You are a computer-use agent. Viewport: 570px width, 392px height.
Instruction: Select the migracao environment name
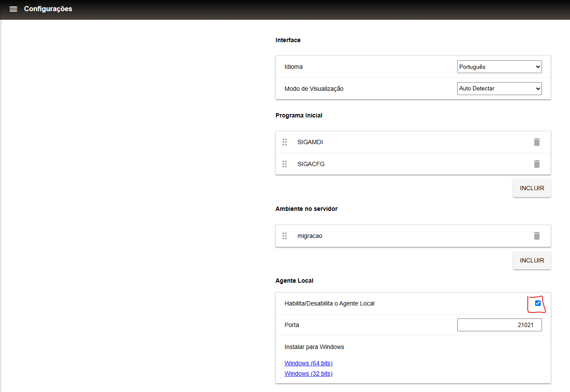pyautogui.click(x=310, y=236)
